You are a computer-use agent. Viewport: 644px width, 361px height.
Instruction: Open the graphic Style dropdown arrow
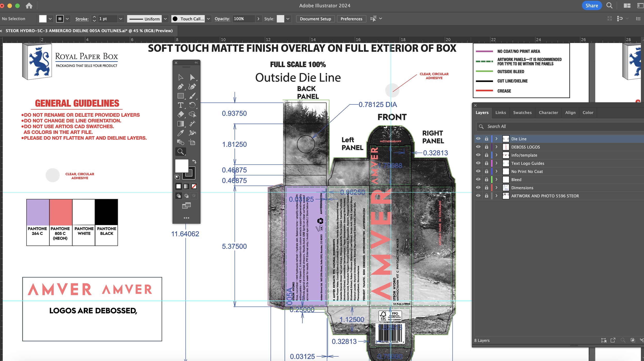(288, 19)
